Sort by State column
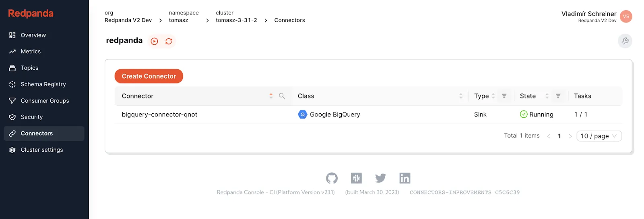 tap(547, 96)
